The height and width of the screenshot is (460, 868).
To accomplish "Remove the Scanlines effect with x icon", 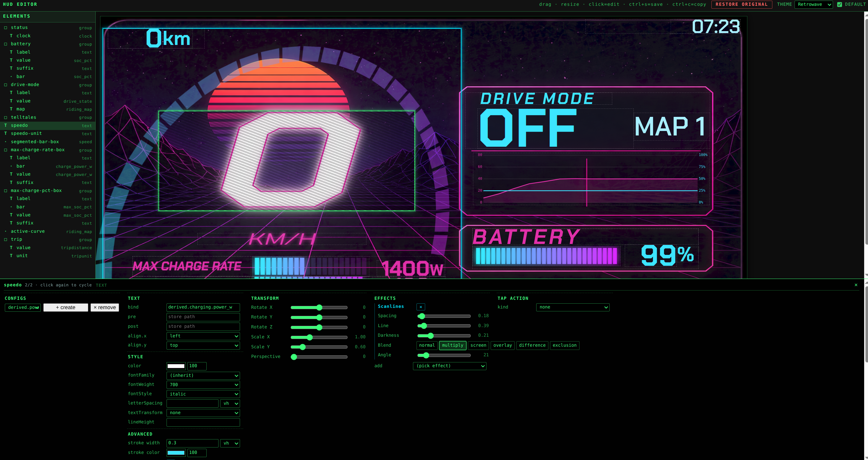I will [420, 307].
